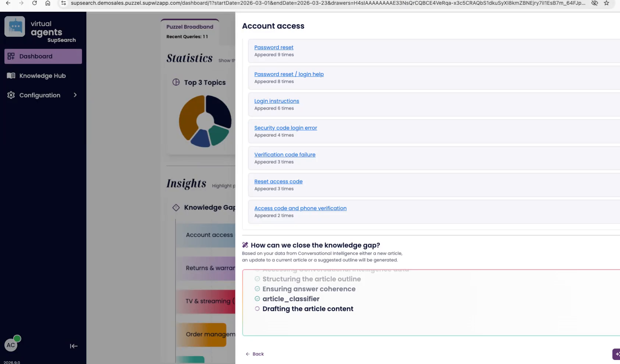Image resolution: width=620 pixels, height=364 pixels.
Task: Click the Knowledge Hub book icon
Action: coord(11,76)
